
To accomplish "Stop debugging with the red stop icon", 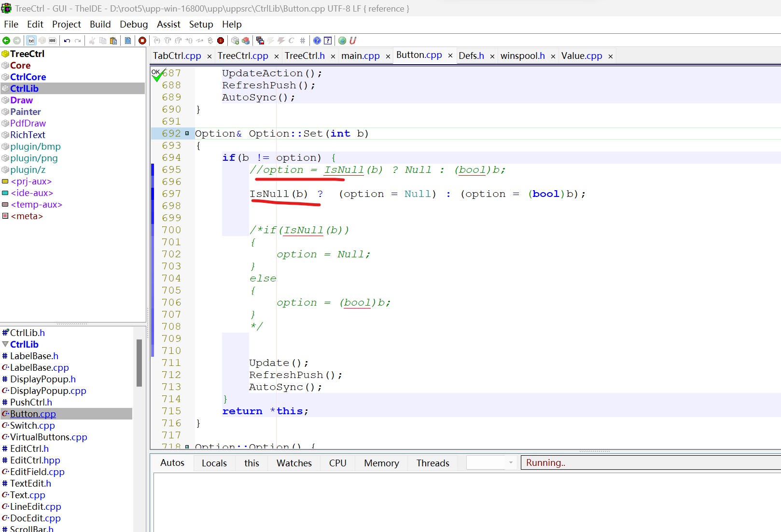I will (142, 41).
